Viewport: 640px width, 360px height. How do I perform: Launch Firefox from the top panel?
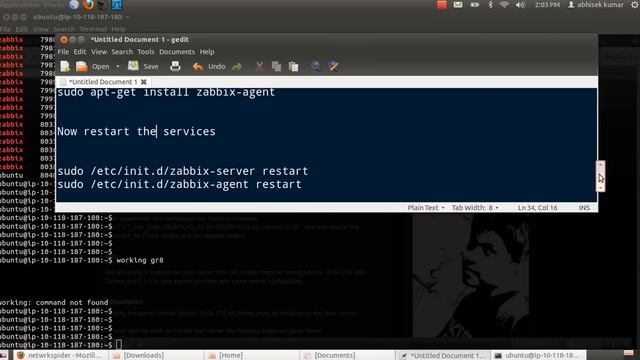pyautogui.click(x=88, y=5)
